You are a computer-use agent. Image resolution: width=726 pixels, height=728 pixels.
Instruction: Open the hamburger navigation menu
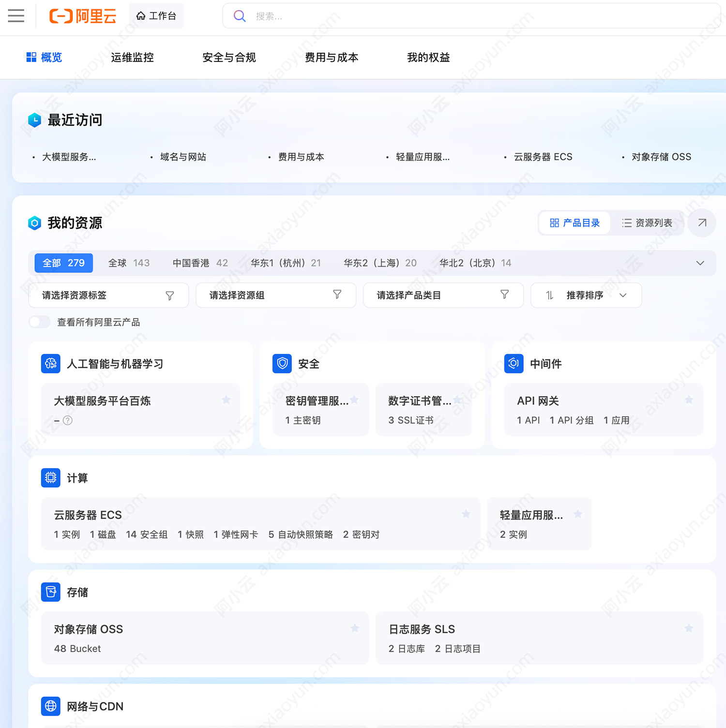tap(16, 16)
